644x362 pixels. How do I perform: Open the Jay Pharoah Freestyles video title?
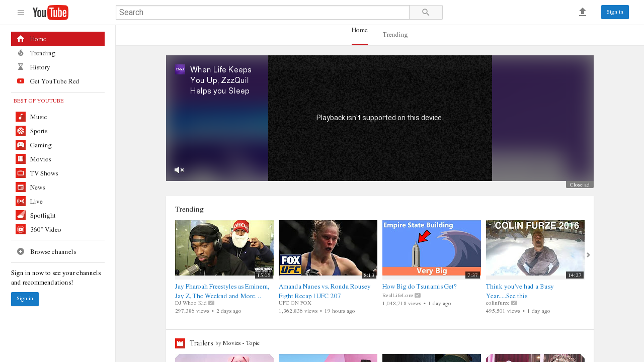click(x=222, y=291)
